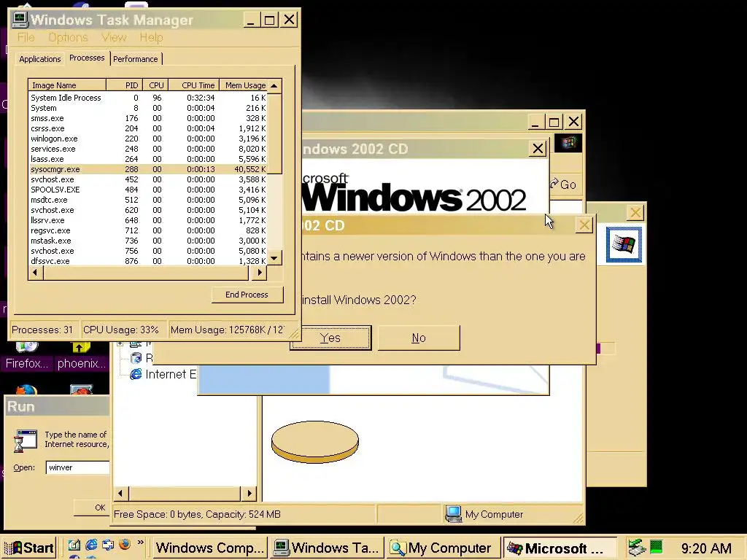Image resolution: width=747 pixels, height=560 pixels.
Task: Switch to the Applications tab
Action: 40,59
